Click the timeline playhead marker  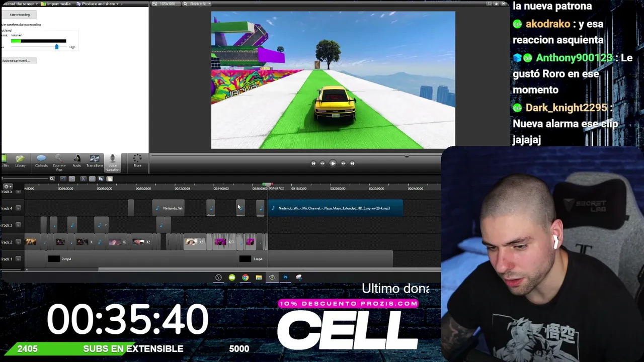point(268,185)
